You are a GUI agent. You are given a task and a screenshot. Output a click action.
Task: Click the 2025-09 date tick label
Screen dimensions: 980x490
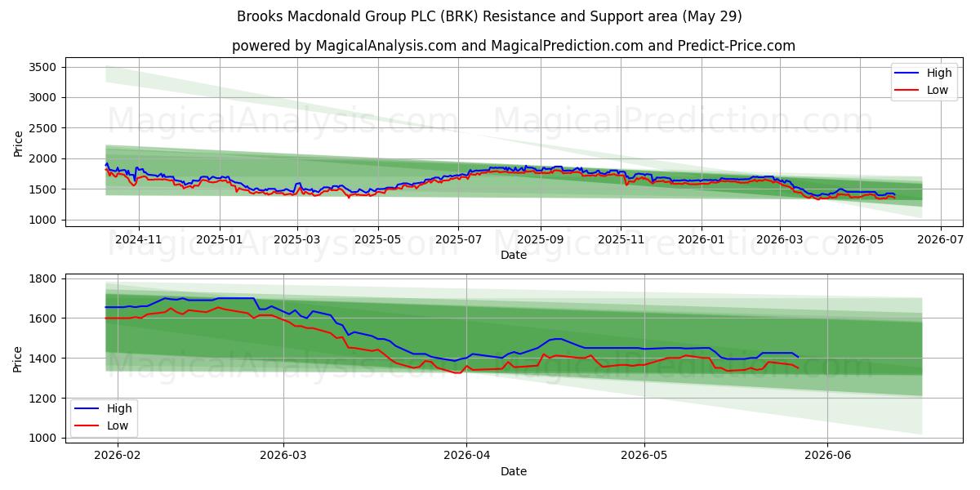point(541,239)
